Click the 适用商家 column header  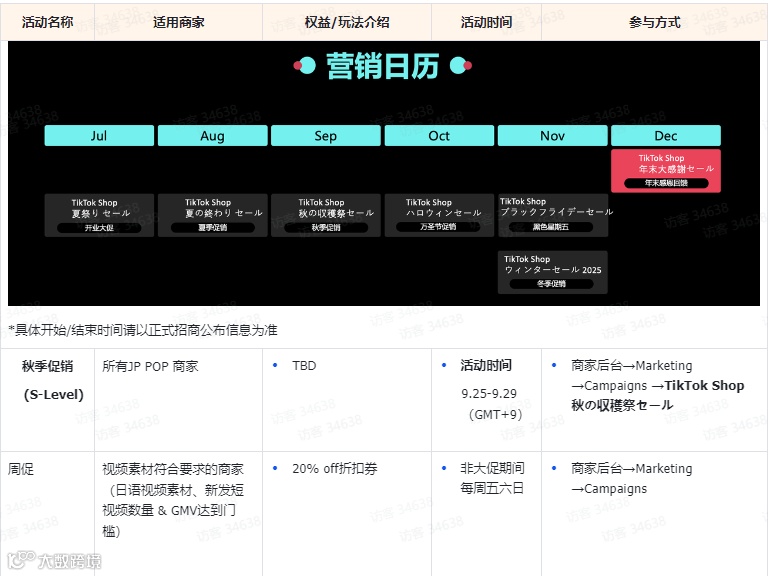point(178,22)
